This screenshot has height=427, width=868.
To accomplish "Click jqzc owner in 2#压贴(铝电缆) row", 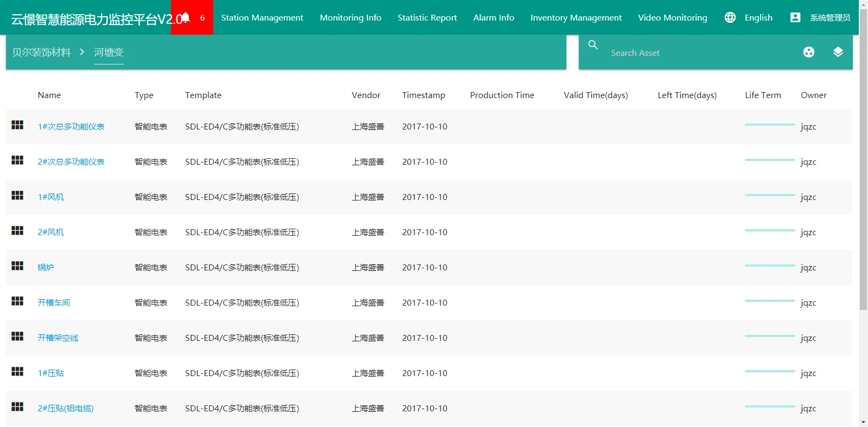I will click(808, 409).
